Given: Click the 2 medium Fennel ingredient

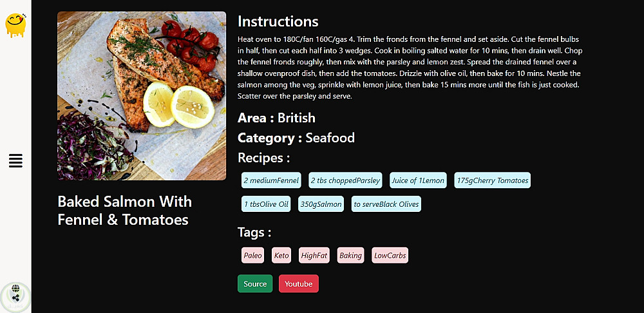Looking at the screenshot, I should point(271,180).
